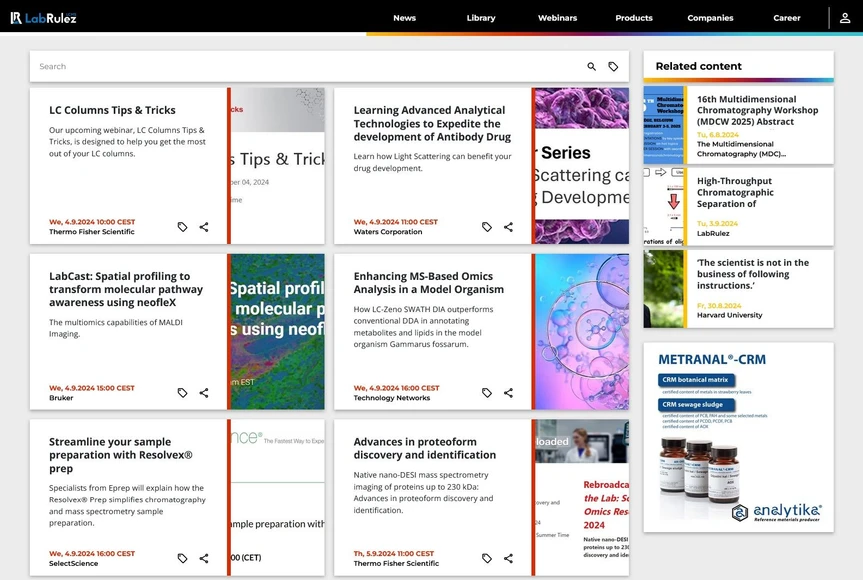Click 'Bruker' company name
Screen dimensions: 863x580
click(x=61, y=397)
